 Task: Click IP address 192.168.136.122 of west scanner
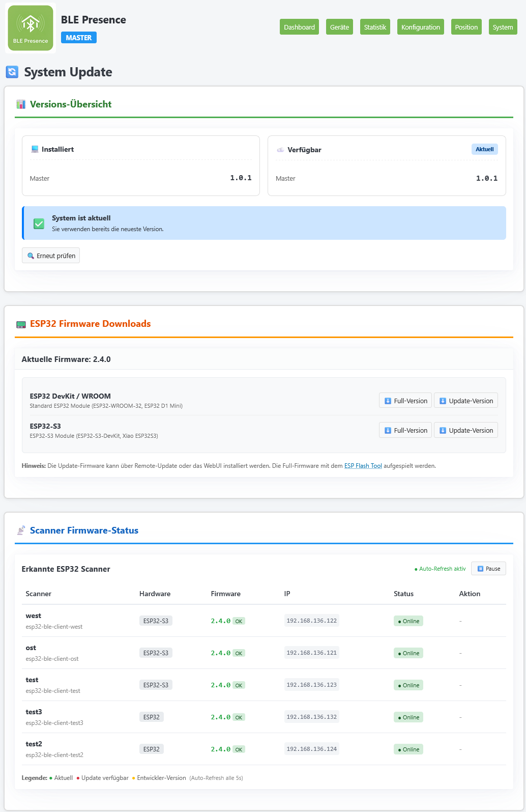pyautogui.click(x=311, y=621)
